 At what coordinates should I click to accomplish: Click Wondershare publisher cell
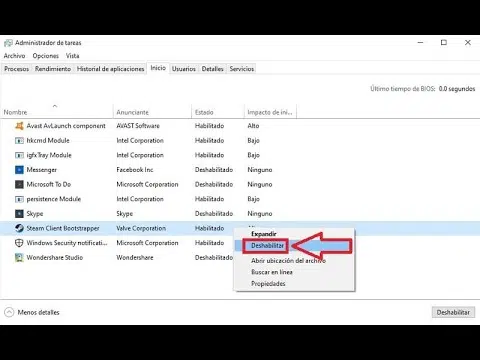pyautogui.click(x=135, y=258)
